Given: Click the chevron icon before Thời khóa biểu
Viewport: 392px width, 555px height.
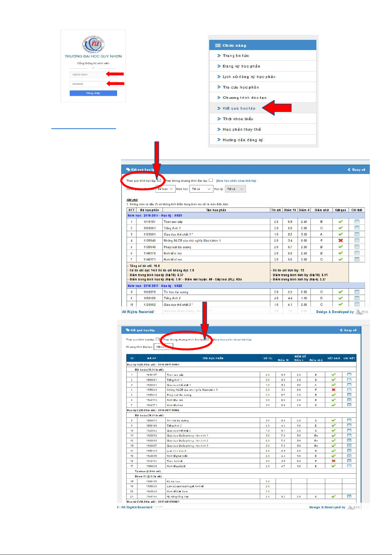Looking at the screenshot, I should 219,119.
